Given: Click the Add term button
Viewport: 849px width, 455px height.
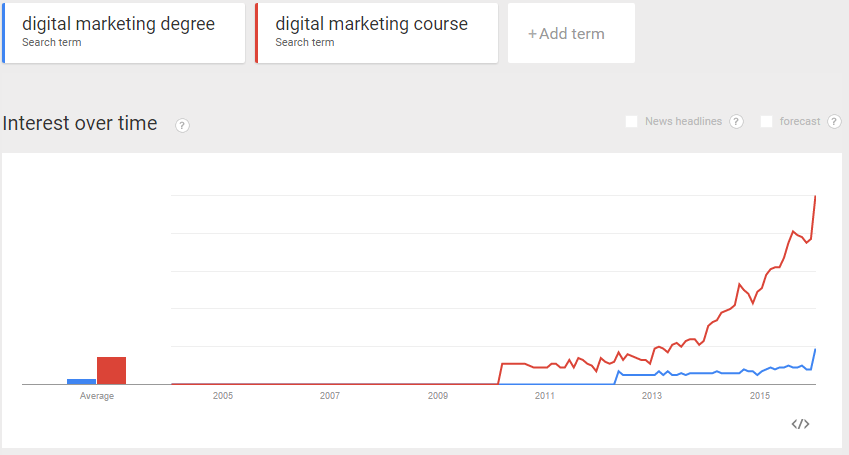Looking at the screenshot, I should pyautogui.click(x=571, y=34).
